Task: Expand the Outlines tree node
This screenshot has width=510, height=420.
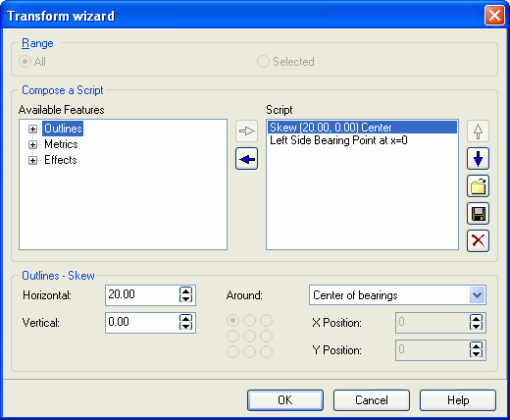Action: click(x=32, y=129)
